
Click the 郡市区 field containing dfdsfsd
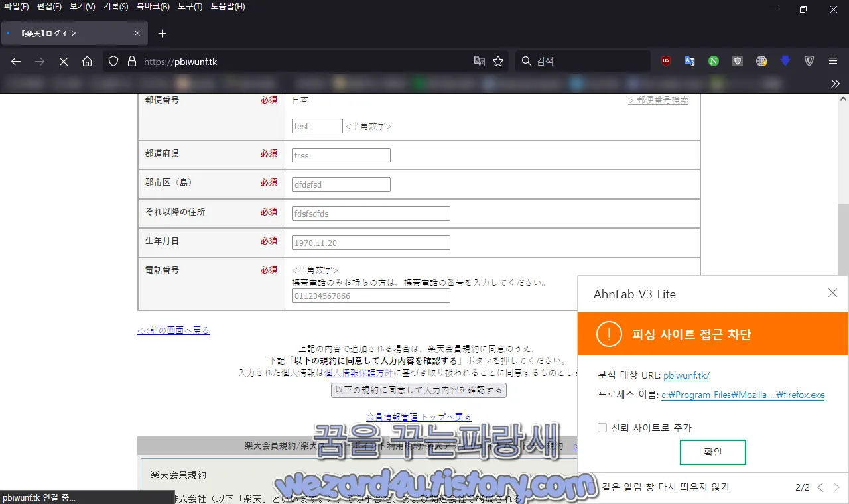click(x=341, y=184)
